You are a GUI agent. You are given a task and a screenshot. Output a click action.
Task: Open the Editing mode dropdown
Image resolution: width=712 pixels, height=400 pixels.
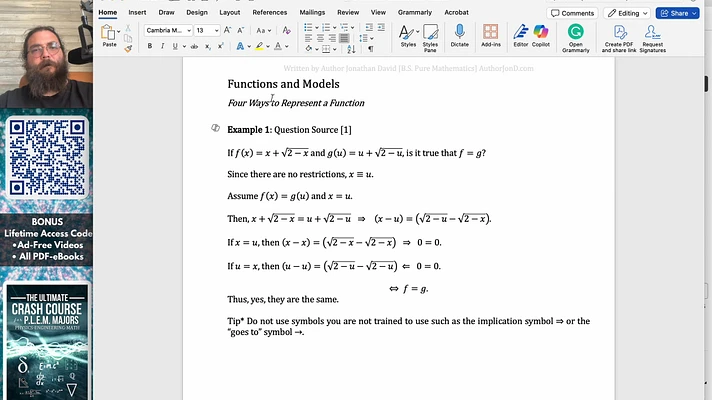627,13
